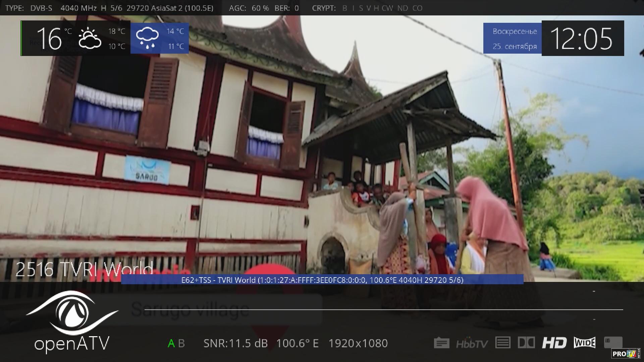Click the subtitles indicator icon
Image resolution: width=644 pixels, height=362 pixels.
441,343
